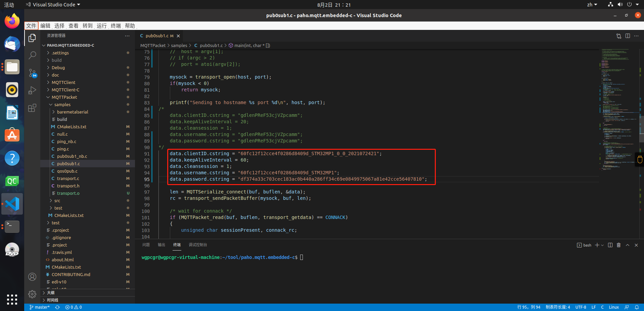Open the Manage gear in activity bar
The height and width of the screenshot is (311, 644).
[x=32, y=294]
